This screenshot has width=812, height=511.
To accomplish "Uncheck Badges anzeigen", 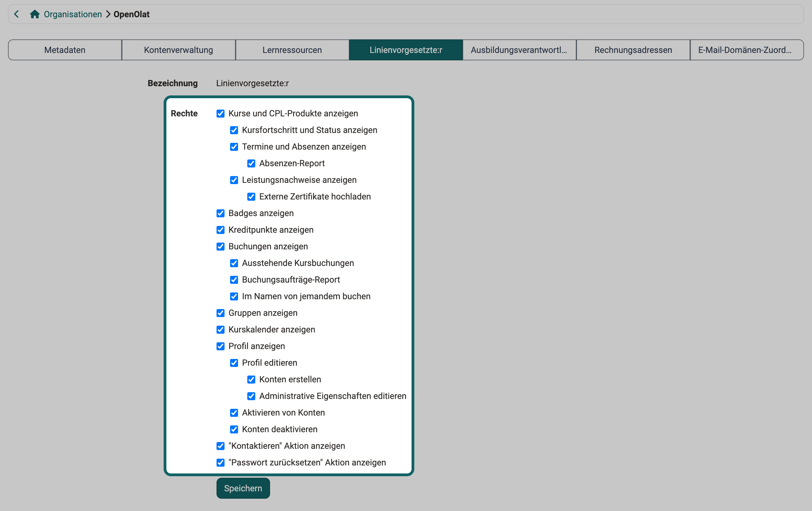I will tap(221, 213).
